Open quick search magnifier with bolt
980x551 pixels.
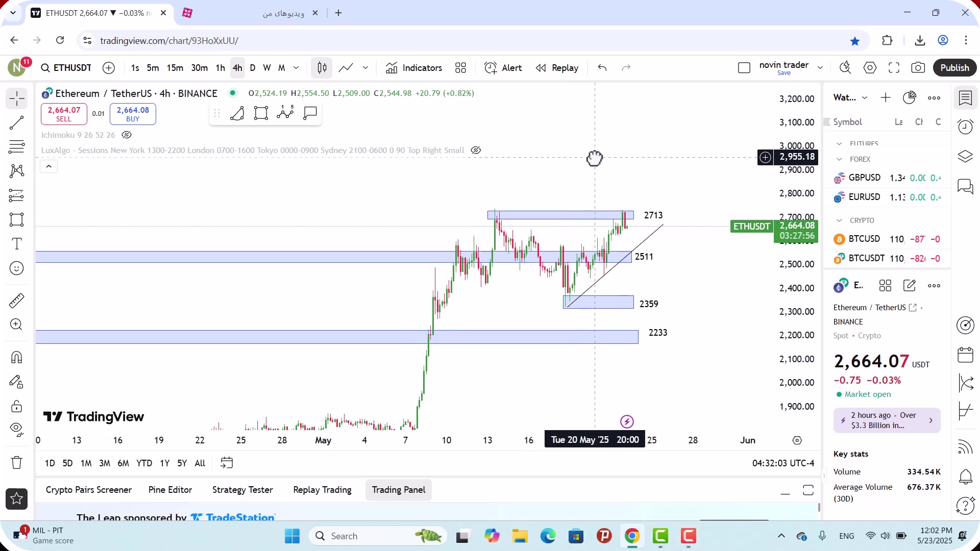(x=845, y=68)
